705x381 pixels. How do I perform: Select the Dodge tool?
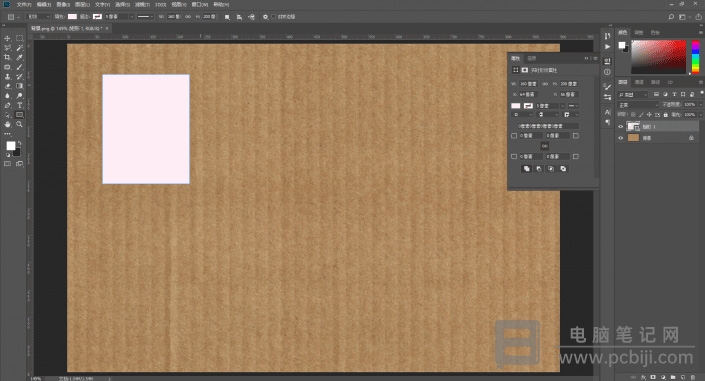pyautogui.click(x=19, y=95)
